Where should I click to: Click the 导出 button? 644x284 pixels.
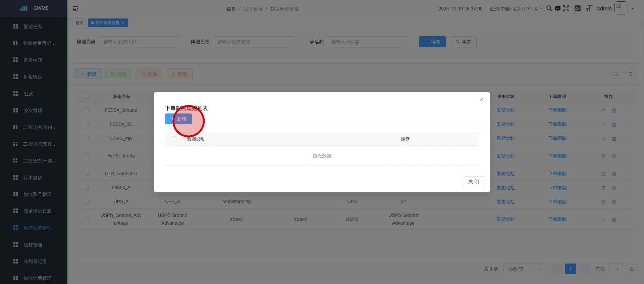point(179,74)
